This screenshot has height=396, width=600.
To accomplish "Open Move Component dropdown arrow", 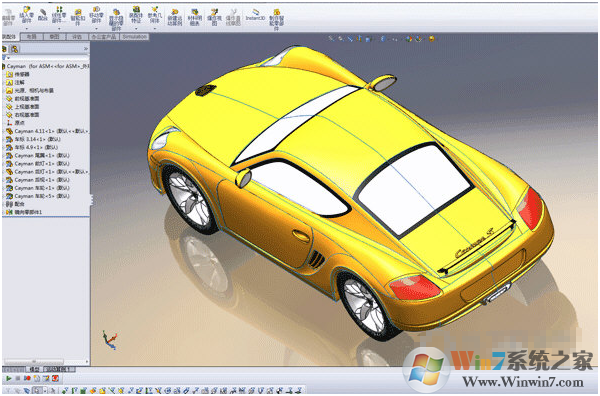I will pyautogui.click(x=96, y=28).
